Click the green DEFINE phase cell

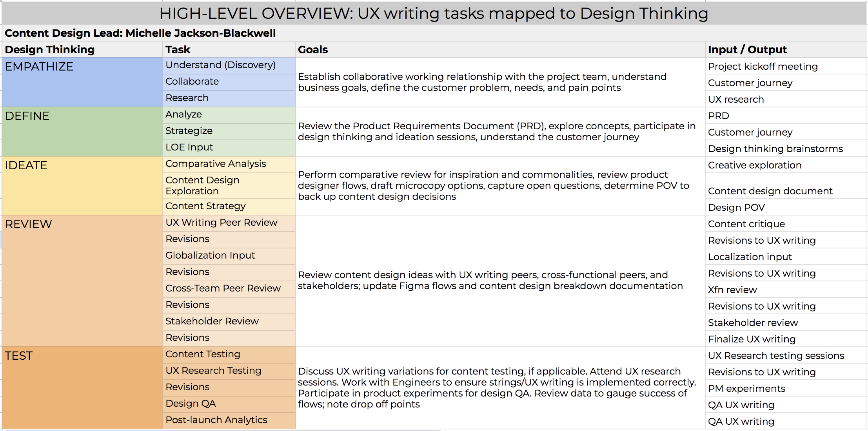coord(82,132)
